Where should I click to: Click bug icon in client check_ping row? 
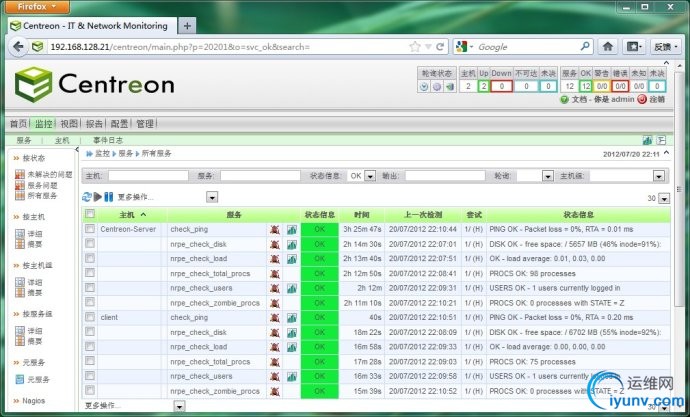[275, 318]
